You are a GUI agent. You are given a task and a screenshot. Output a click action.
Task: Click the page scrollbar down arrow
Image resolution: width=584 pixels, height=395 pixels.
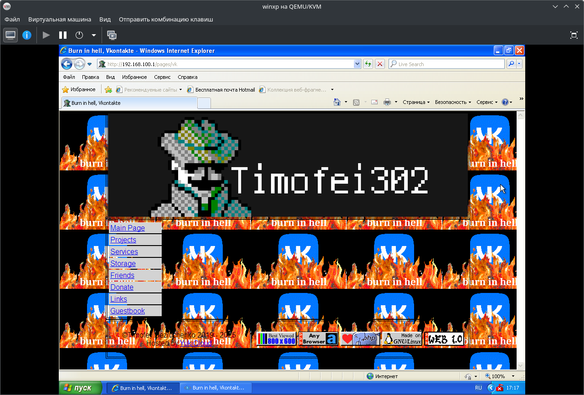[520, 366]
